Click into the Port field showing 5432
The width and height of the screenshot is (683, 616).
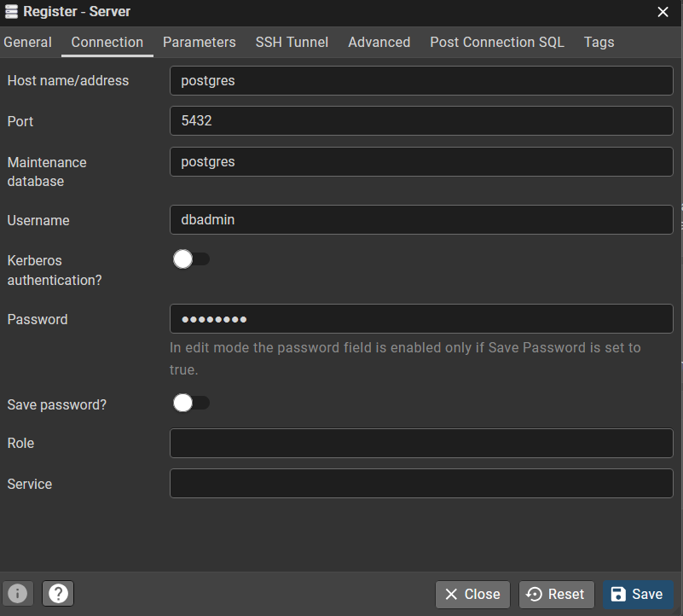pos(421,121)
